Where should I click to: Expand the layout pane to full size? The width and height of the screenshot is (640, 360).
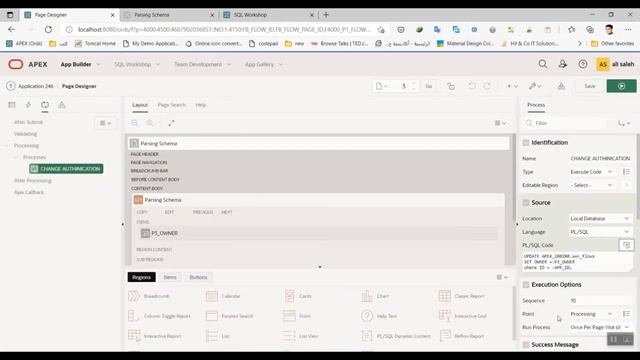click(171, 123)
